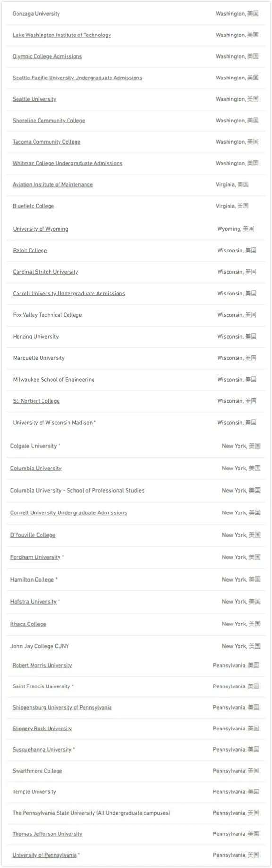Click Thomas Jefferson University link
This screenshot has width=272, height=868.
[x=47, y=834]
